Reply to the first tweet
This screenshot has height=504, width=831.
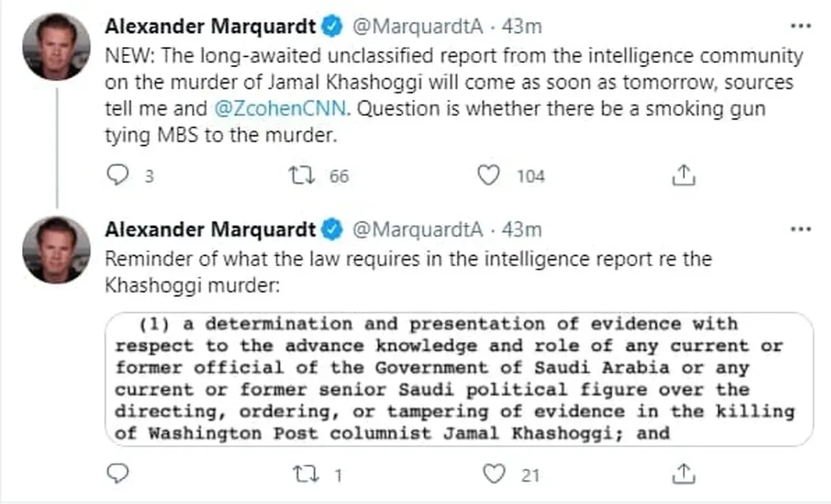[x=118, y=175]
